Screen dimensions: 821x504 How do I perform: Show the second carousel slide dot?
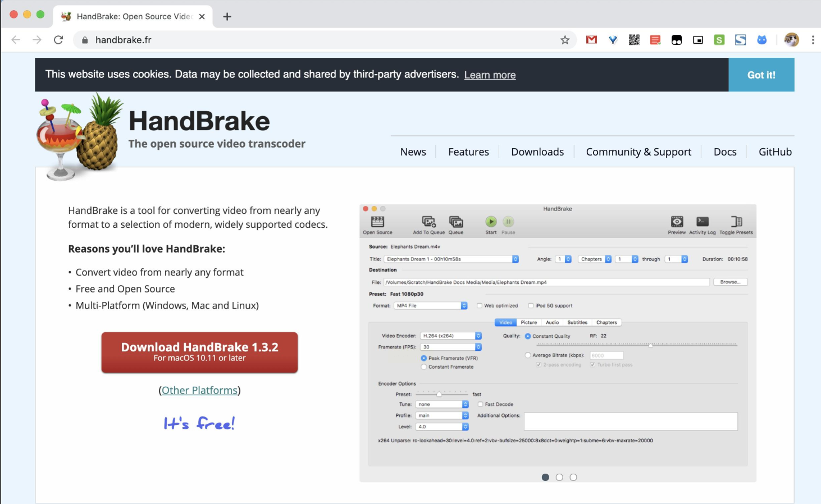click(559, 478)
